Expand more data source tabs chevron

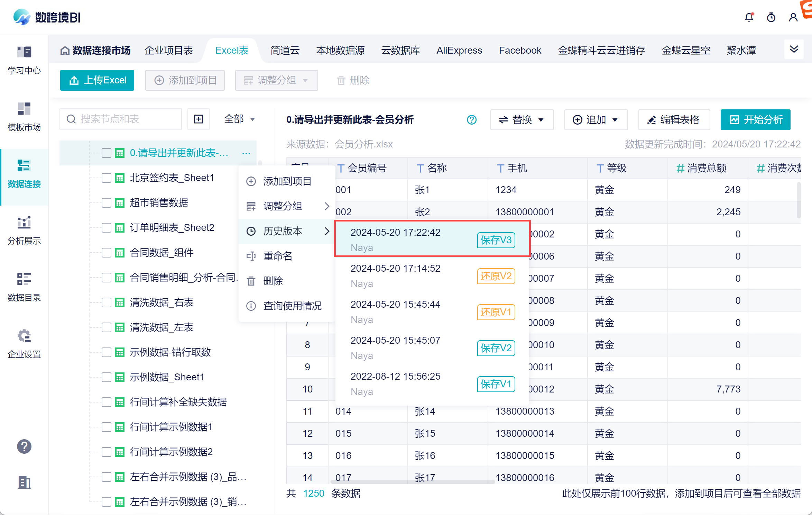pyautogui.click(x=794, y=49)
